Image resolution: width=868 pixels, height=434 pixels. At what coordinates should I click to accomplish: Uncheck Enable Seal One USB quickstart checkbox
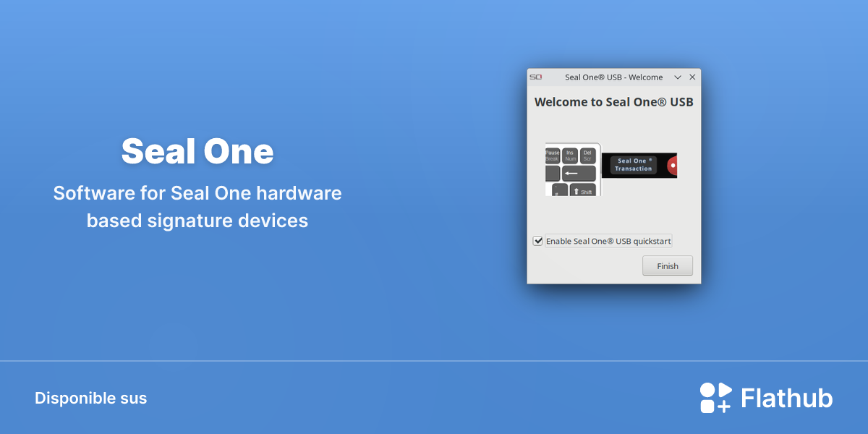(x=537, y=241)
